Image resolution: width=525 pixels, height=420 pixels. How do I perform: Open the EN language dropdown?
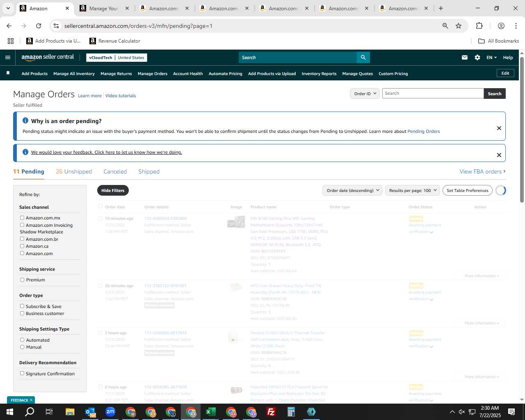pos(491,57)
